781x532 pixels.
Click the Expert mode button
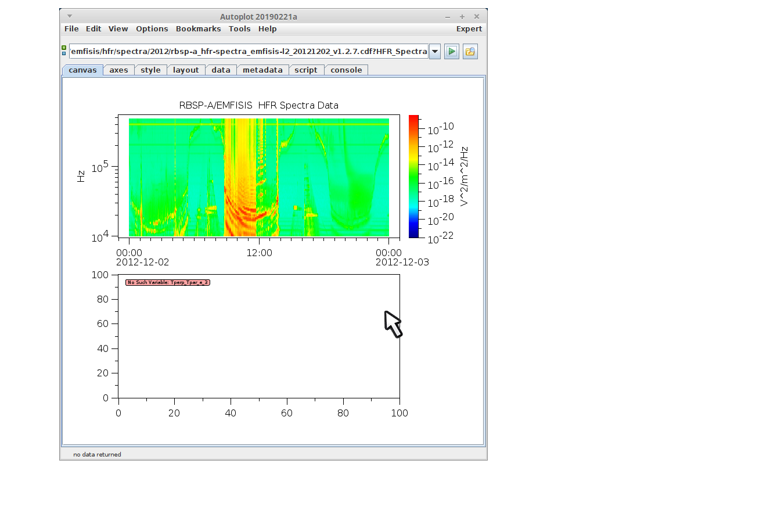coord(469,29)
